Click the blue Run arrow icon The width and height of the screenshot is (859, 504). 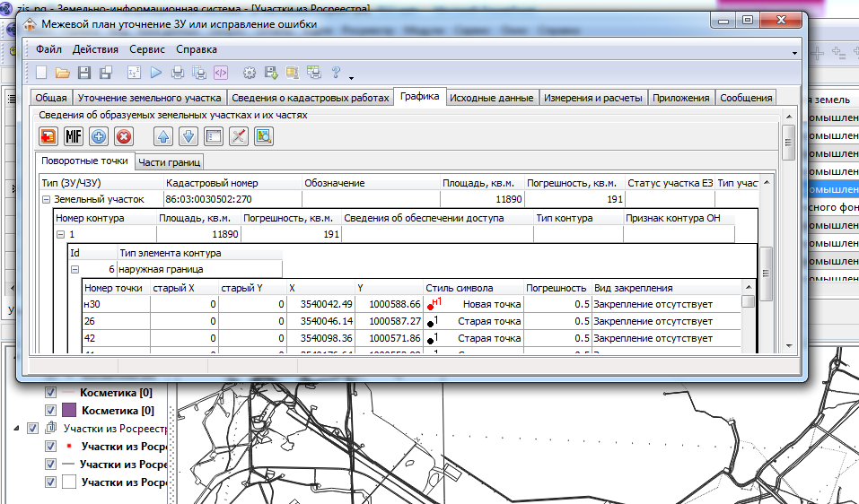156,73
